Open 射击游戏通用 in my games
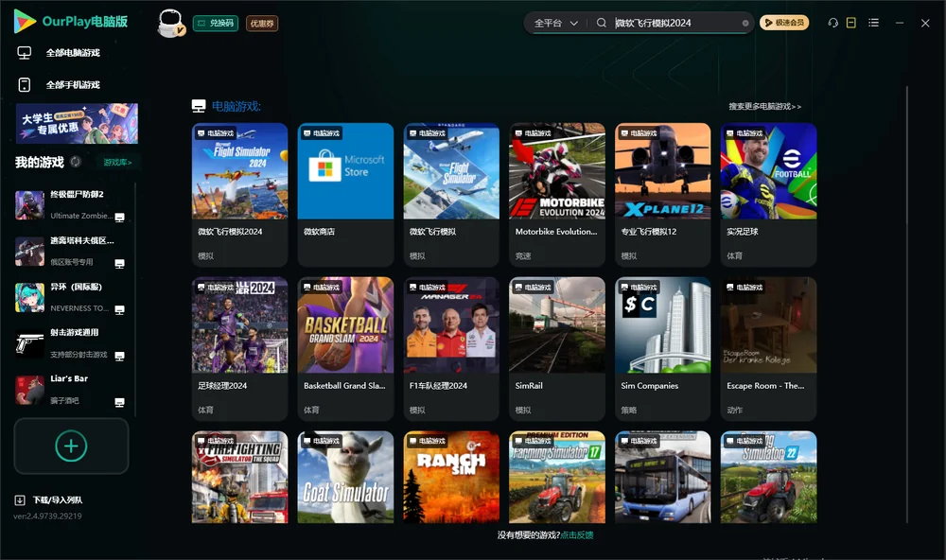The width and height of the screenshot is (946, 560). pos(71,344)
